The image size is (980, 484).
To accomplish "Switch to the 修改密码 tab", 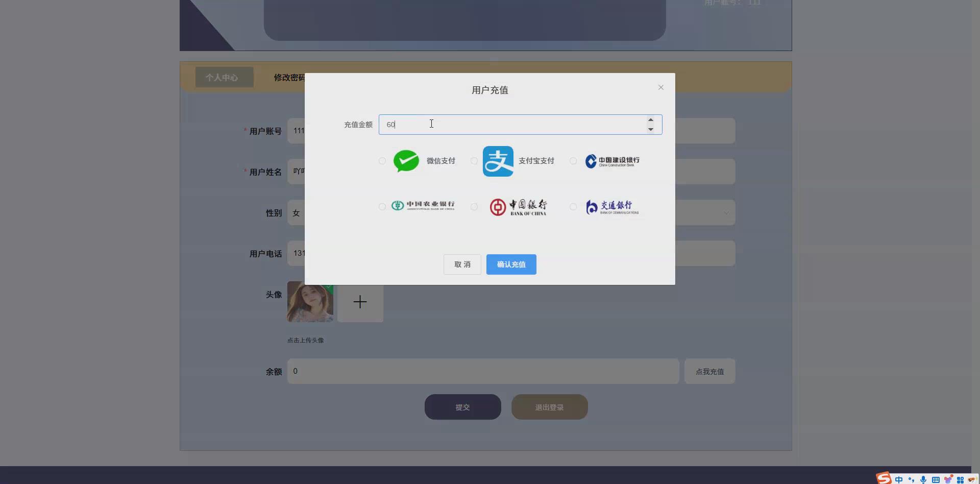I will 289,78.
